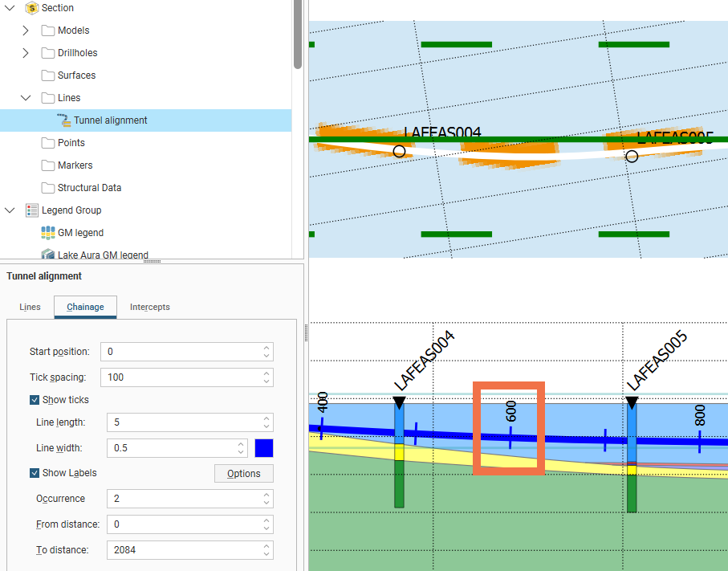Screen dimensions: 728x571
Task: Expand the Models folder
Action: click(x=26, y=31)
